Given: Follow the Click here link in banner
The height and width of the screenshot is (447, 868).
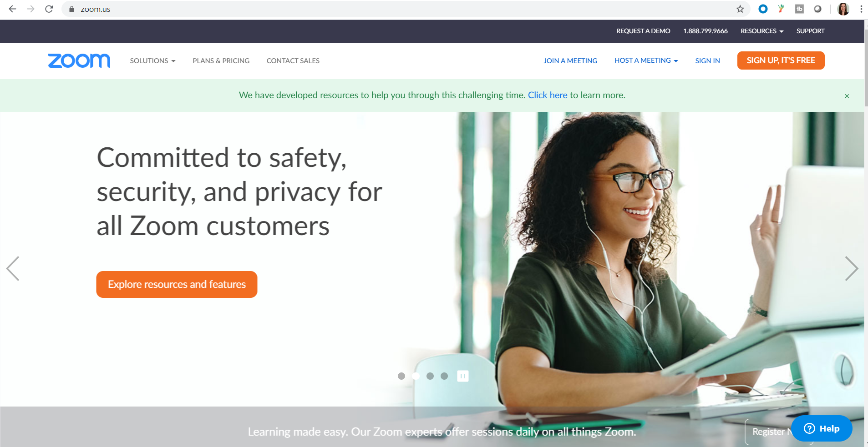Looking at the screenshot, I should tap(548, 95).
